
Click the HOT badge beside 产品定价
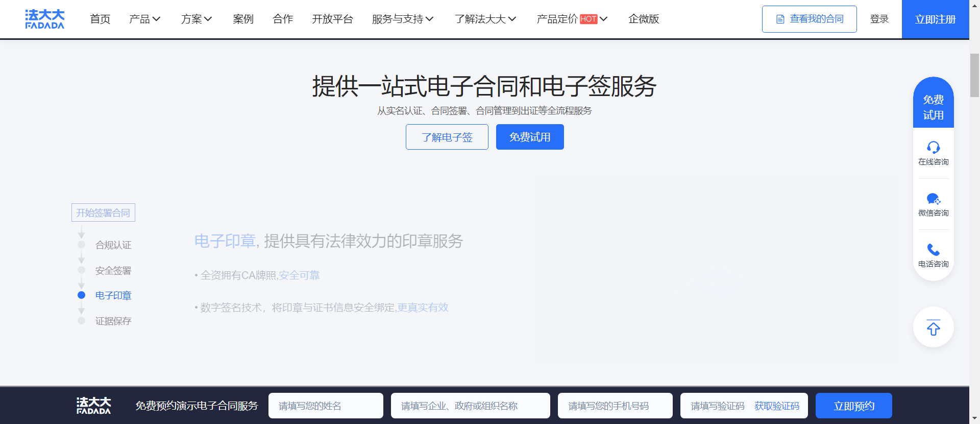pyautogui.click(x=589, y=19)
